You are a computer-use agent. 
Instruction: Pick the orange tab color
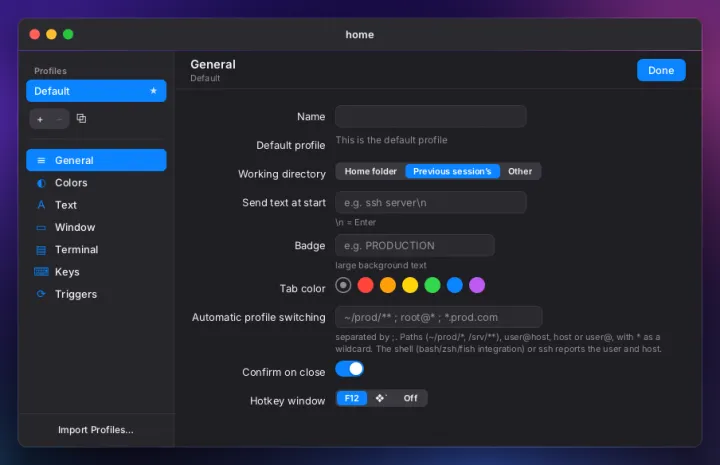[x=388, y=285]
